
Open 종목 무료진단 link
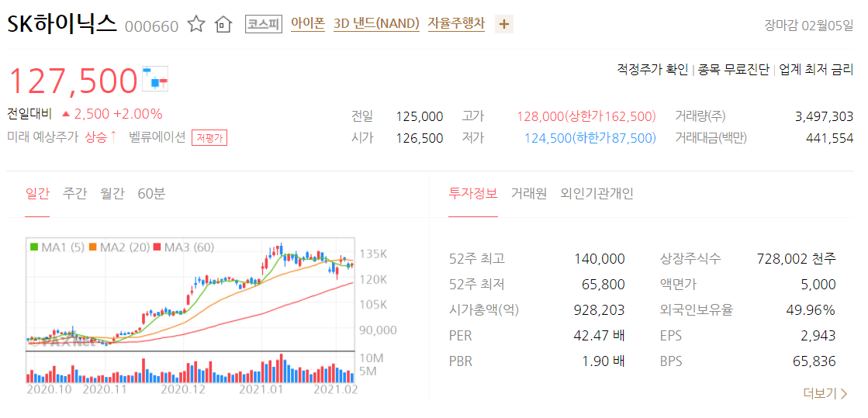point(734,70)
